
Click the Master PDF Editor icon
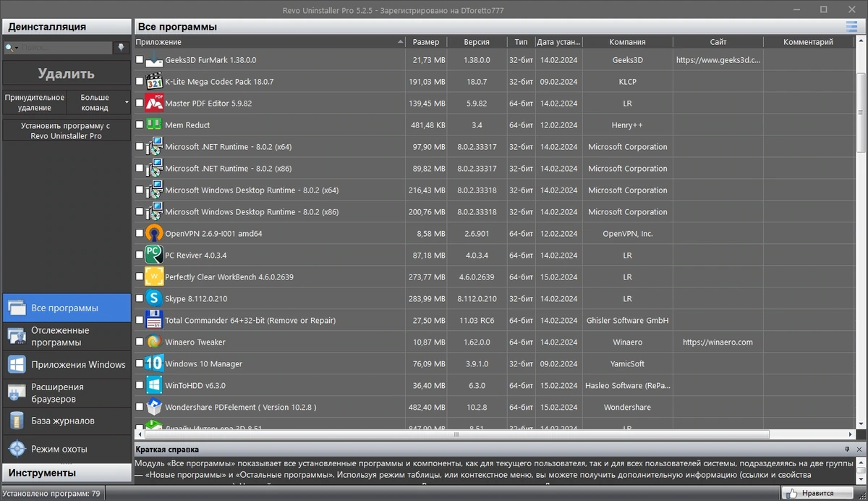pyautogui.click(x=154, y=104)
